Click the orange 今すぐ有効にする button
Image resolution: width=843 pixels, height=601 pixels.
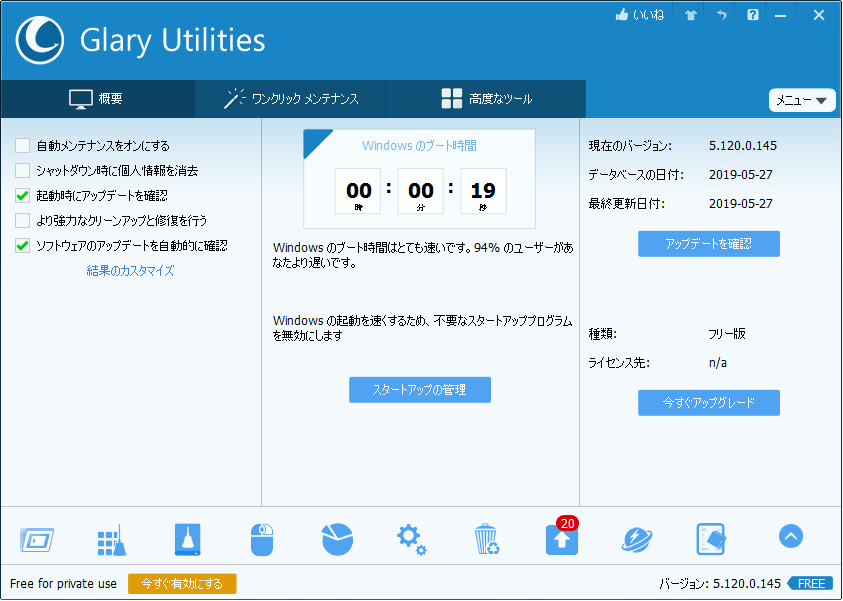[x=182, y=584]
